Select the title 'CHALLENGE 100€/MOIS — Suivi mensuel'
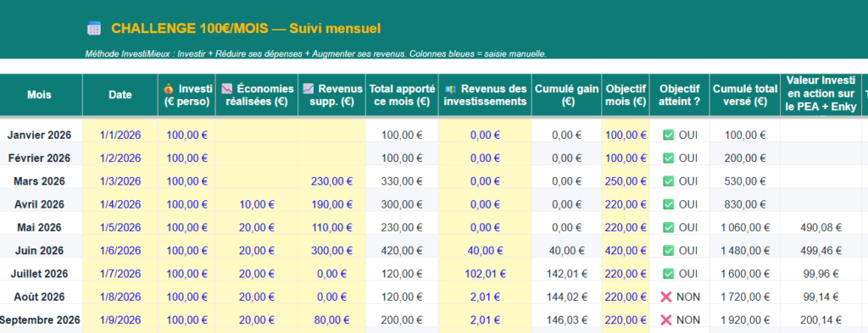The height and width of the screenshot is (333, 868). [x=246, y=29]
